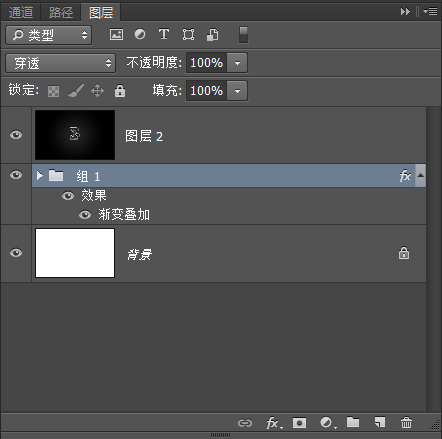Screen dimensions: 442x439
Task: Click the delete layer trash icon
Action: pyautogui.click(x=406, y=422)
